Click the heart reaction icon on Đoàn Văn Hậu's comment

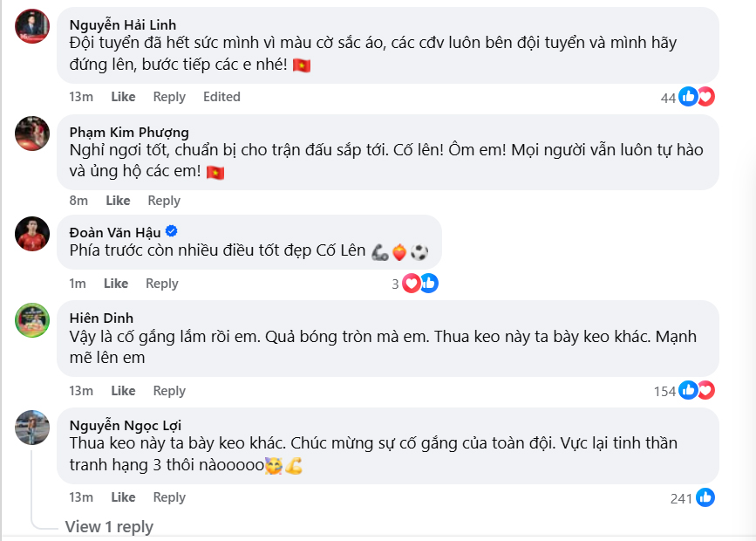[x=410, y=283]
